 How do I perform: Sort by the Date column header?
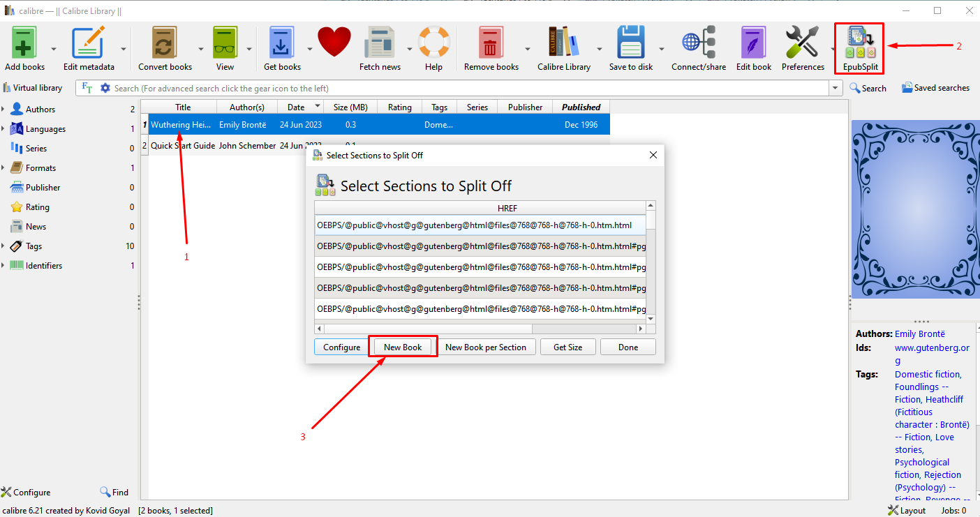click(x=301, y=107)
